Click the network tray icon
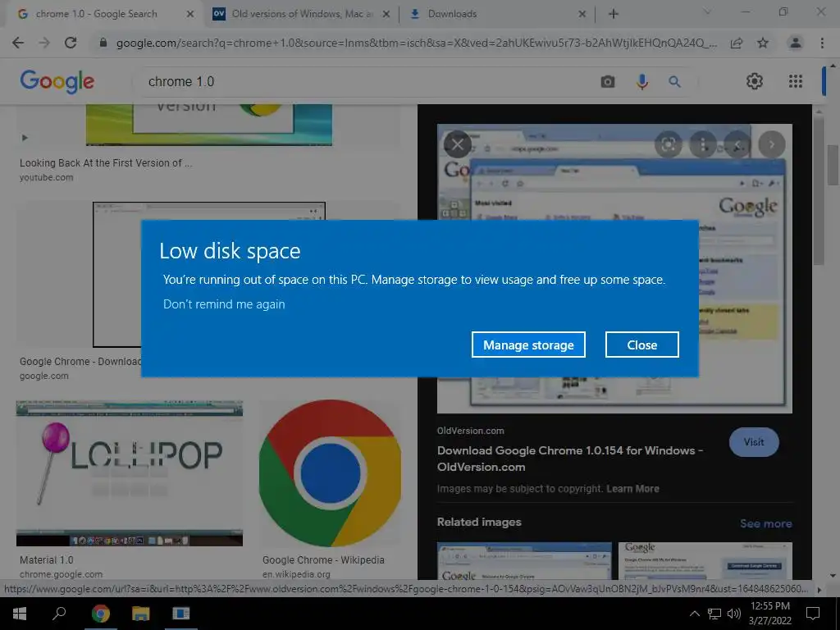 point(714,614)
